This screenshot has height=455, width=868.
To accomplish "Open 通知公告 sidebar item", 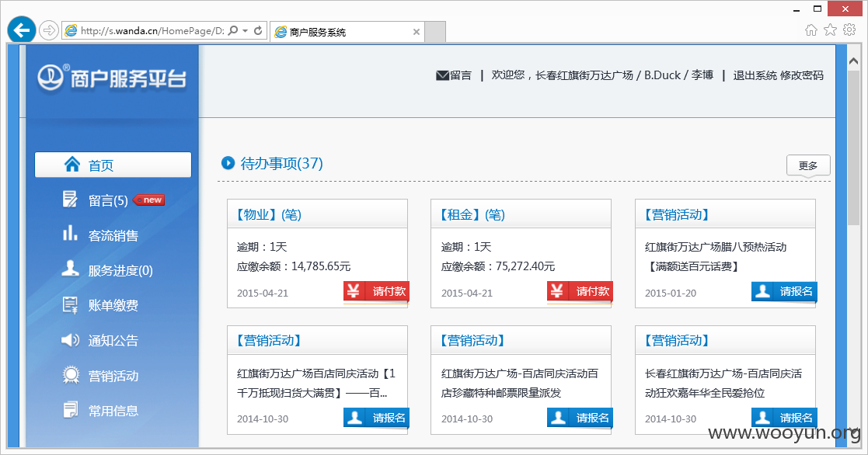I will (x=113, y=341).
